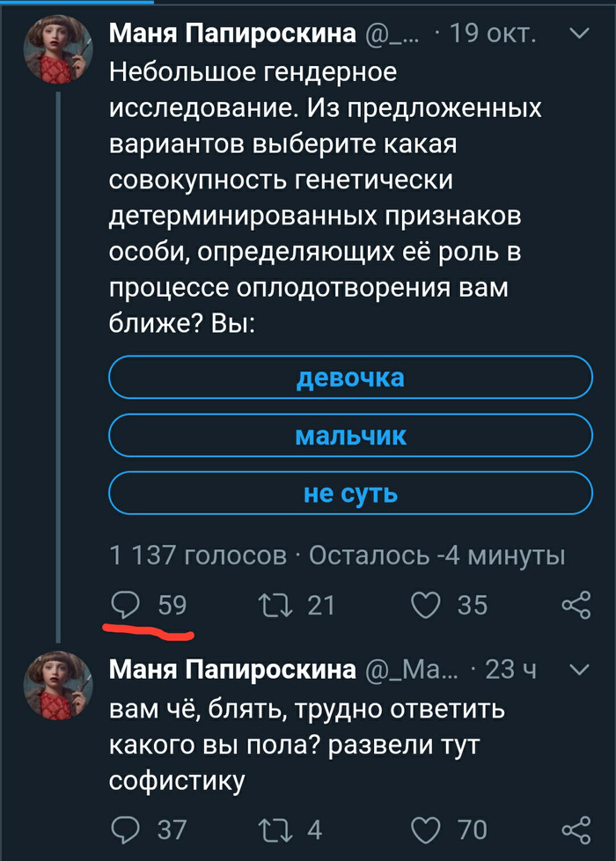Open the second tweet's profile avatar
The width and height of the screenshot is (616, 861).
tap(58, 684)
